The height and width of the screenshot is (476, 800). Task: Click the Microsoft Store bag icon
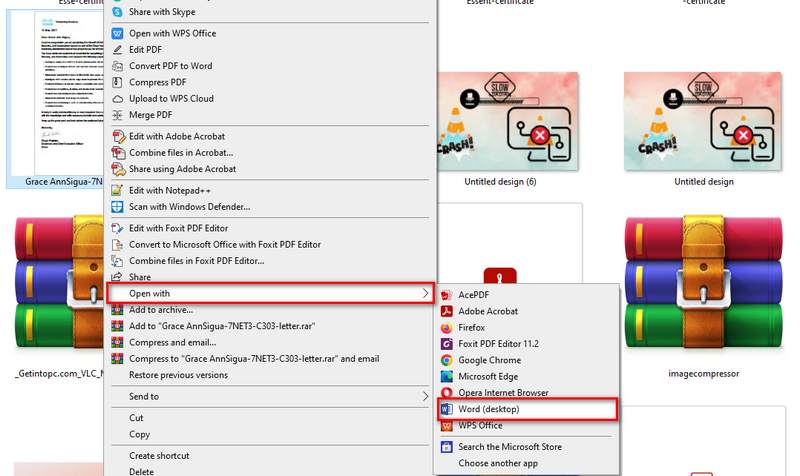tap(446, 447)
